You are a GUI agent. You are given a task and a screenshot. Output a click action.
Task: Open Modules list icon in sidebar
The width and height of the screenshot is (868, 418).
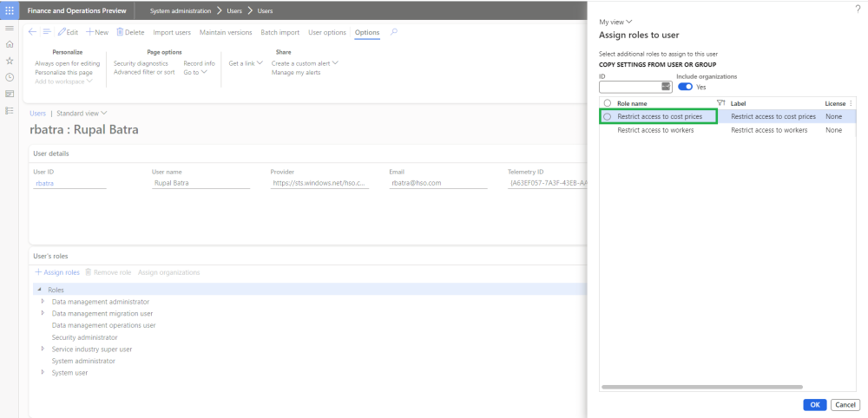(x=10, y=111)
